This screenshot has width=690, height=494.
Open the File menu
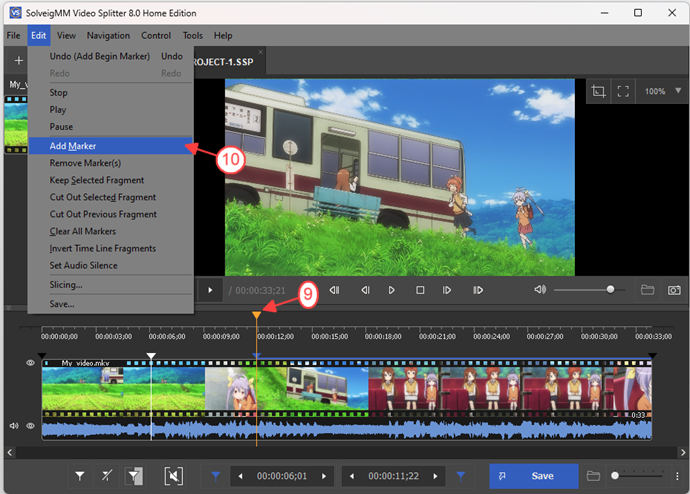tap(13, 35)
